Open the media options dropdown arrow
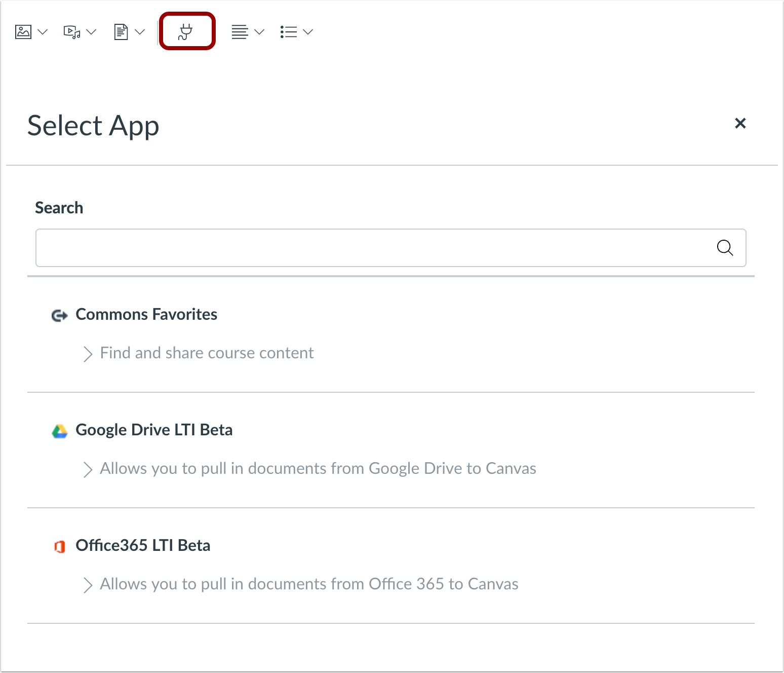The width and height of the screenshot is (784, 673). coord(92,32)
